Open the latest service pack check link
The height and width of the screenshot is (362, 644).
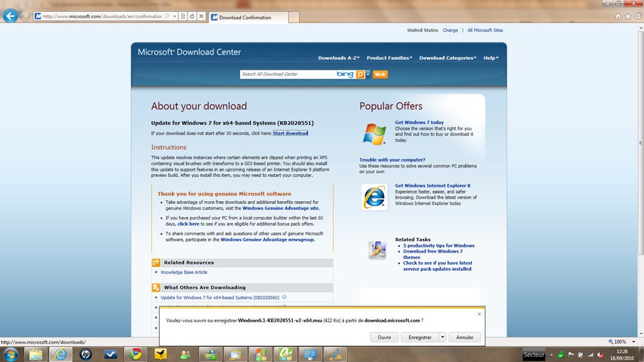[438, 266]
